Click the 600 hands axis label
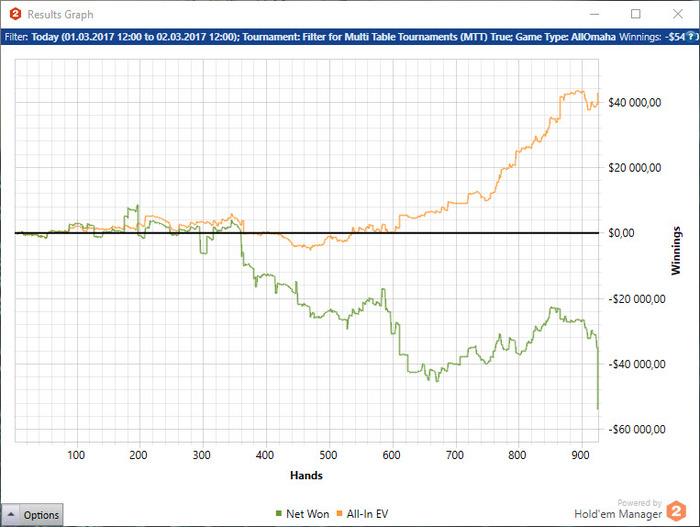Viewport: 700px width, 527px height. tap(392, 455)
